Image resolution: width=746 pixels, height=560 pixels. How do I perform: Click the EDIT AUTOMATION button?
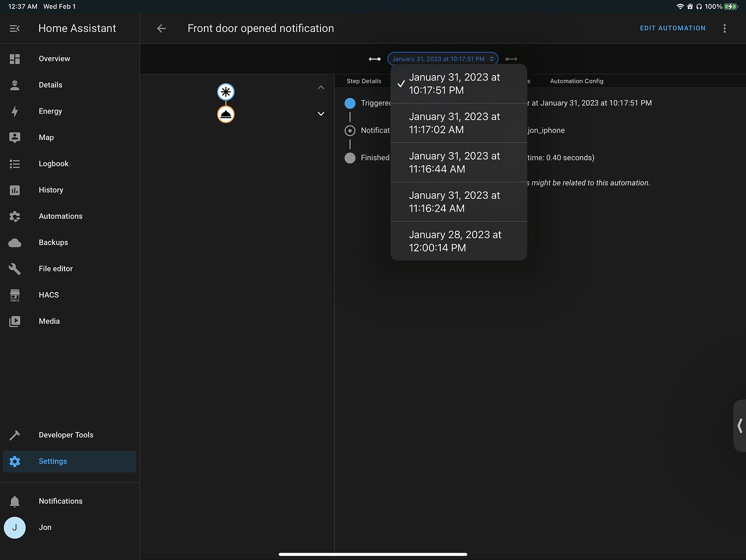(x=672, y=28)
